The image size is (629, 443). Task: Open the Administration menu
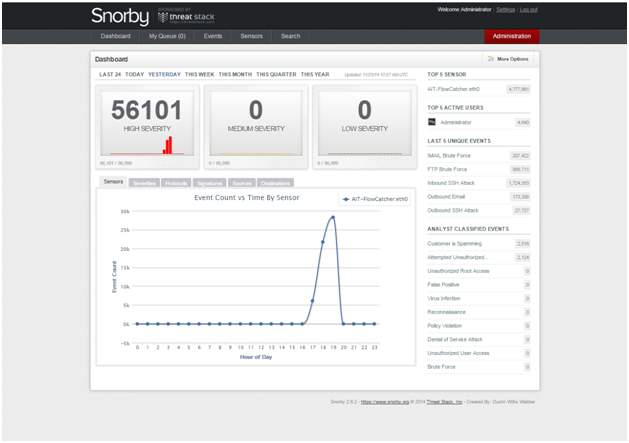[x=511, y=36]
